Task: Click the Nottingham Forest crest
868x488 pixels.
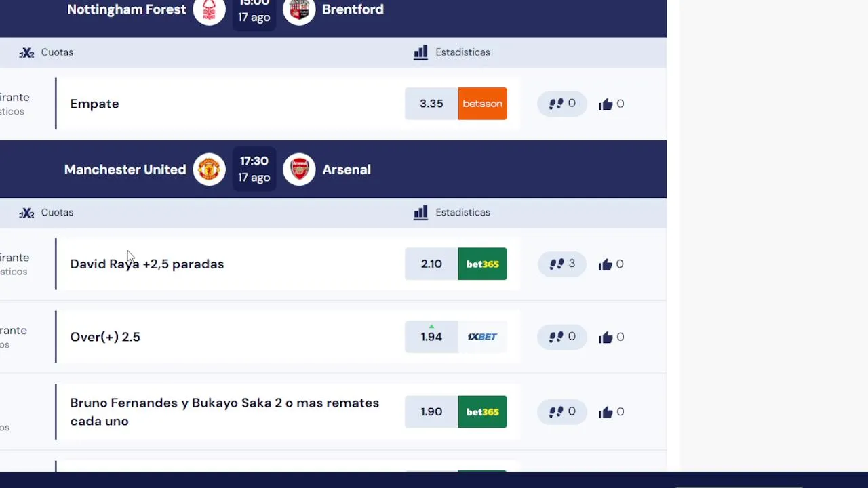Action: pyautogui.click(x=210, y=10)
